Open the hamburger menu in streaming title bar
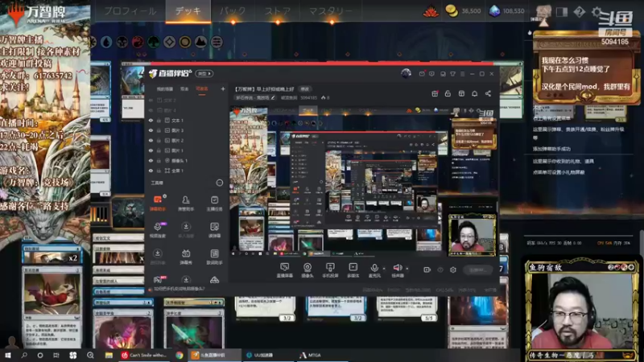This screenshot has width=644, height=362. (x=462, y=74)
